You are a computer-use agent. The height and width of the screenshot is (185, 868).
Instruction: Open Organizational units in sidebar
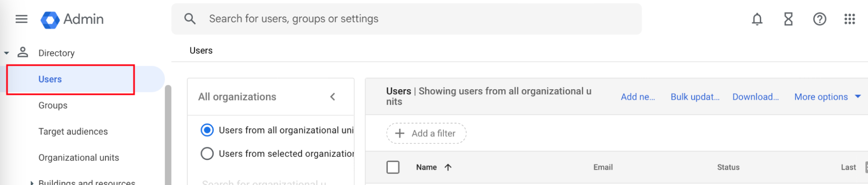click(x=79, y=158)
